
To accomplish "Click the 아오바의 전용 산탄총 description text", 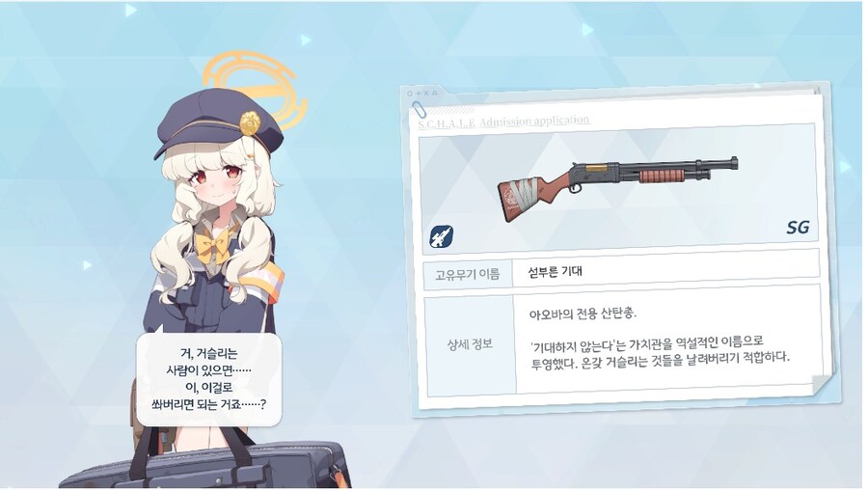I will 583,313.
